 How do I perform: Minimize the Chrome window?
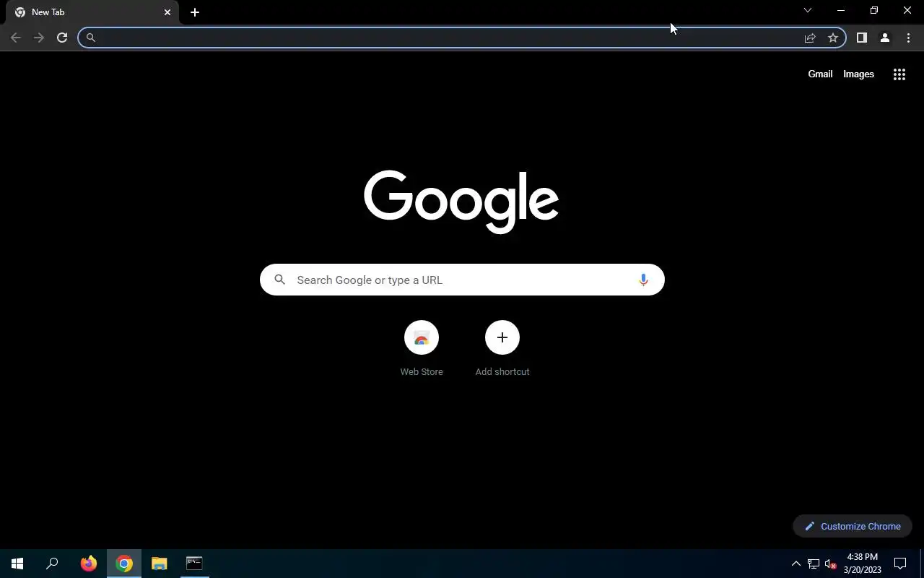click(x=841, y=10)
